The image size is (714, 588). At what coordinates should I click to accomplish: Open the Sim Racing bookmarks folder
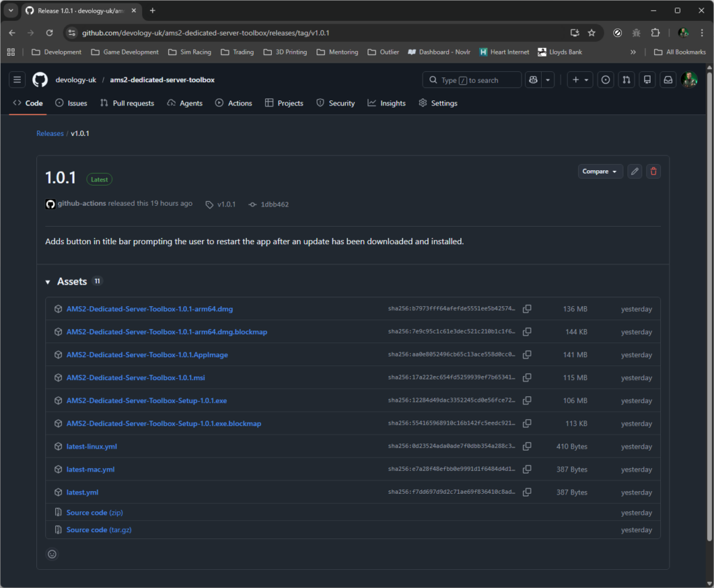[190, 52]
